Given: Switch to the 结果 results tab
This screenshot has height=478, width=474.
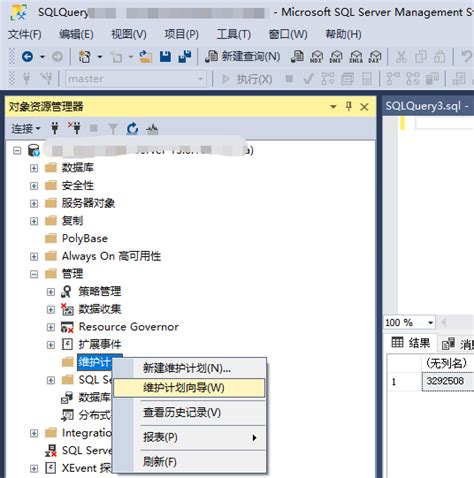Looking at the screenshot, I should click(411, 343).
